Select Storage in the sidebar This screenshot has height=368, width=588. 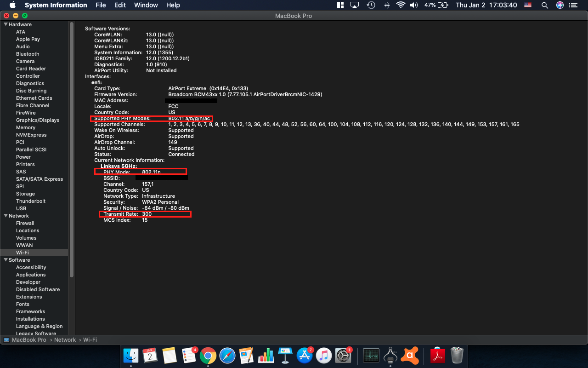[25, 194]
